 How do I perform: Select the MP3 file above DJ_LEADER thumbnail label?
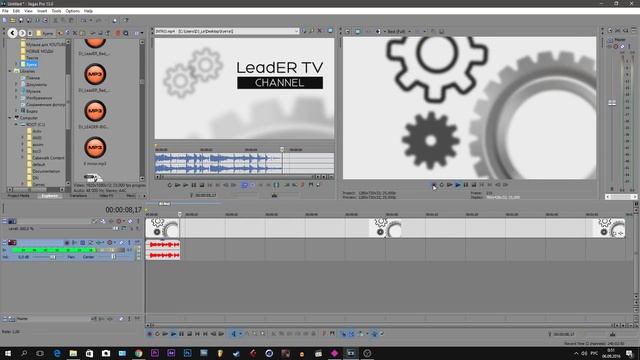tap(95, 111)
